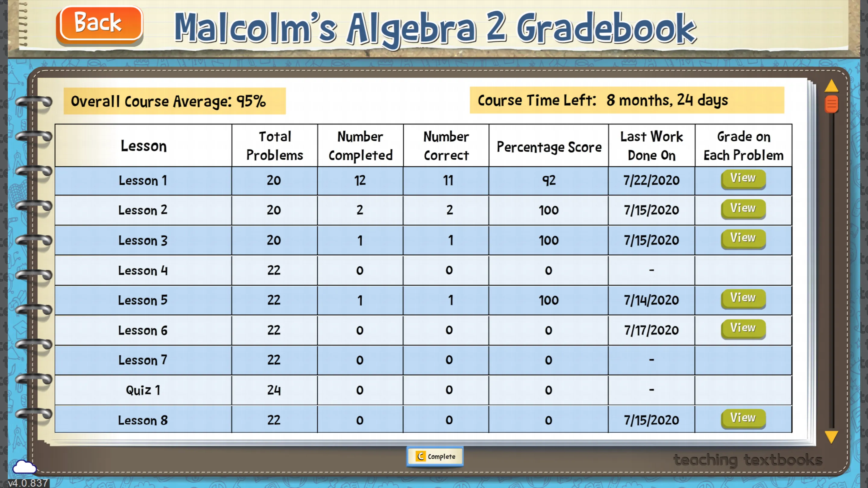
Task: View grade details for Lesson 2
Action: pos(744,208)
